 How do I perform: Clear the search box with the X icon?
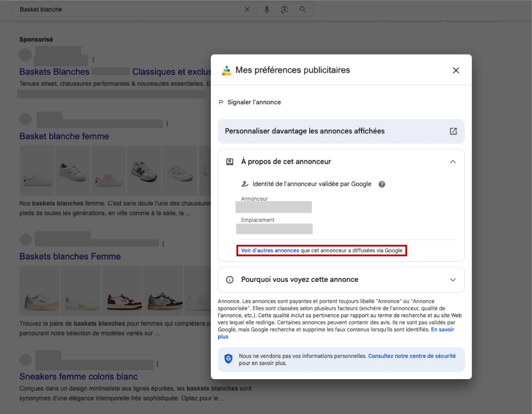point(247,9)
